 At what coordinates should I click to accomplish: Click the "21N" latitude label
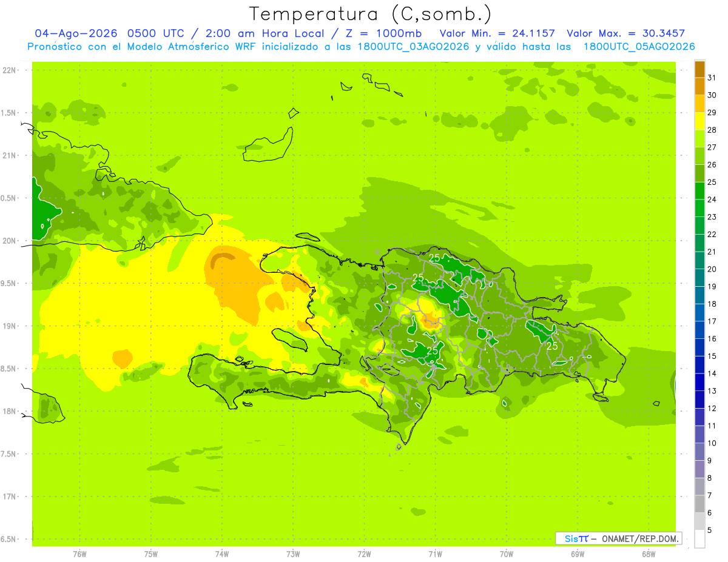point(10,156)
